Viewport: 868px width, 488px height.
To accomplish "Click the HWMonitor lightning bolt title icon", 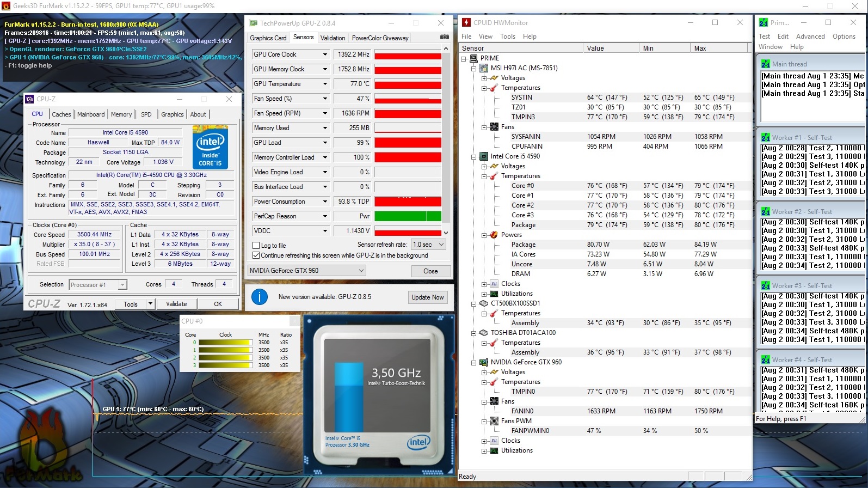I will tap(466, 22).
